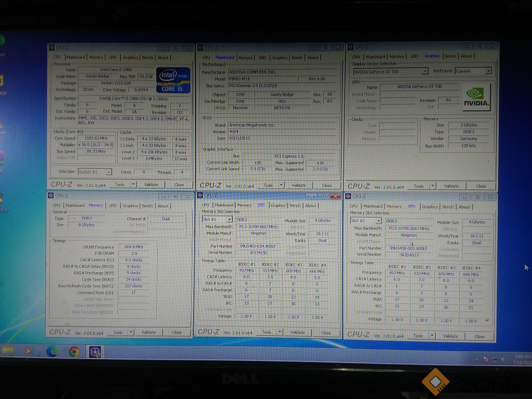The height and width of the screenshot is (399, 532).
Task: Expand Tools arrow in Slot #2 window
Action: coord(432,336)
